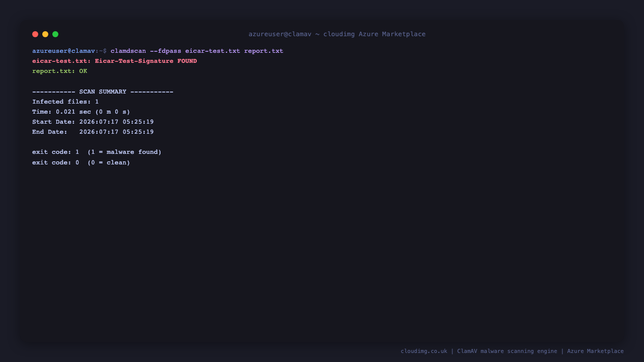Click the 'SCAN SUMMARY' header line
This screenshot has width=644, height=362.
tap(103, 92)
